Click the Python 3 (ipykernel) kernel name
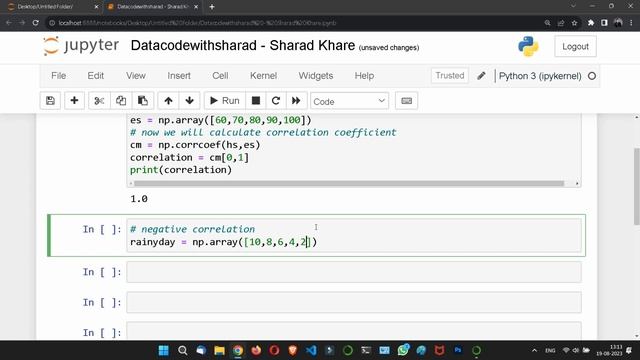640x360 pixels. 540,76
